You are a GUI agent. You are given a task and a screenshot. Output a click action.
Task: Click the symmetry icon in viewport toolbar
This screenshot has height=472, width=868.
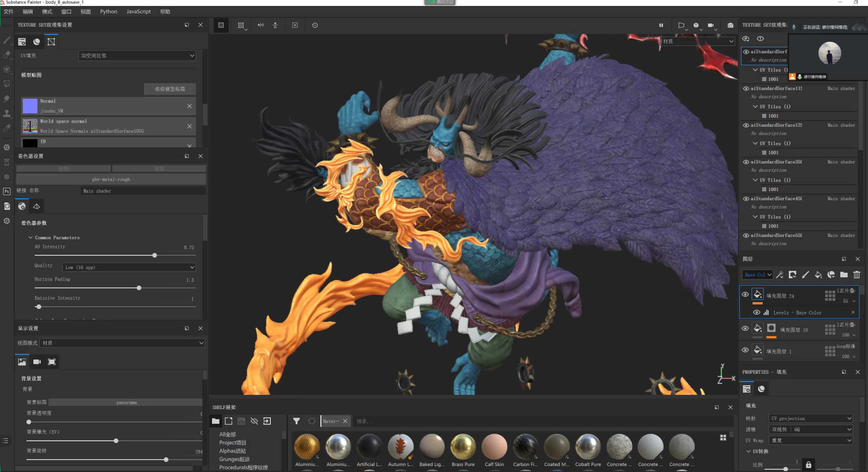(261, 25)
